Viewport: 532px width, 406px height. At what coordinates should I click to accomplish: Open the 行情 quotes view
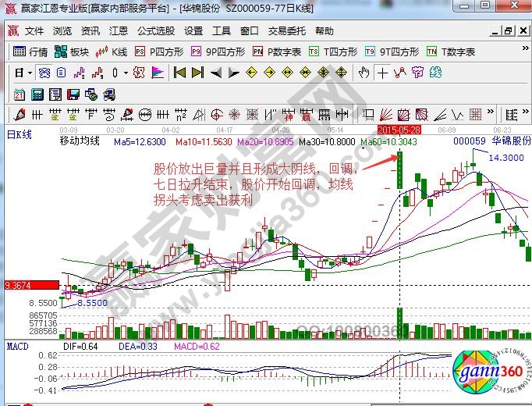[31, 52]
